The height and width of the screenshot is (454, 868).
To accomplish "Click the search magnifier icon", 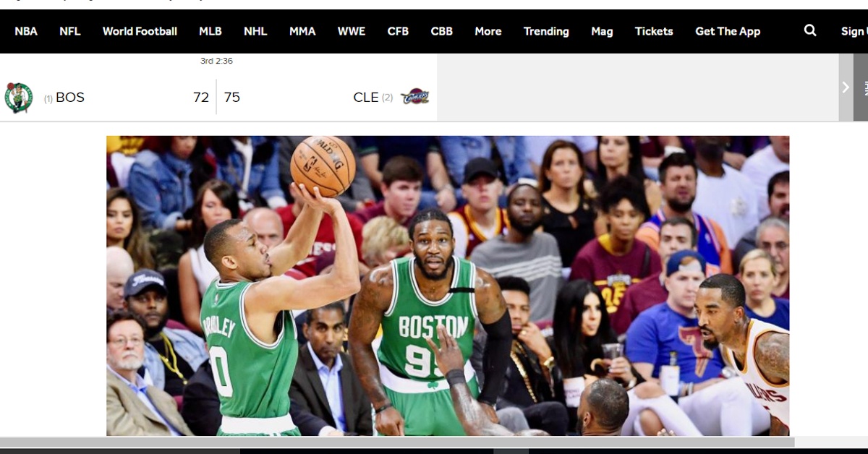I will (x=810, y=30).
